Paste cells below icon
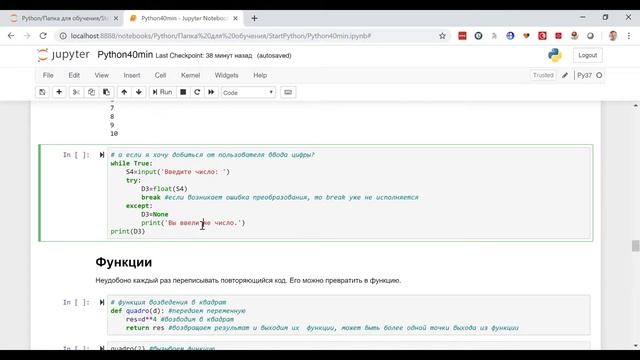Screen dimensions: 640x360 [106, 92]
